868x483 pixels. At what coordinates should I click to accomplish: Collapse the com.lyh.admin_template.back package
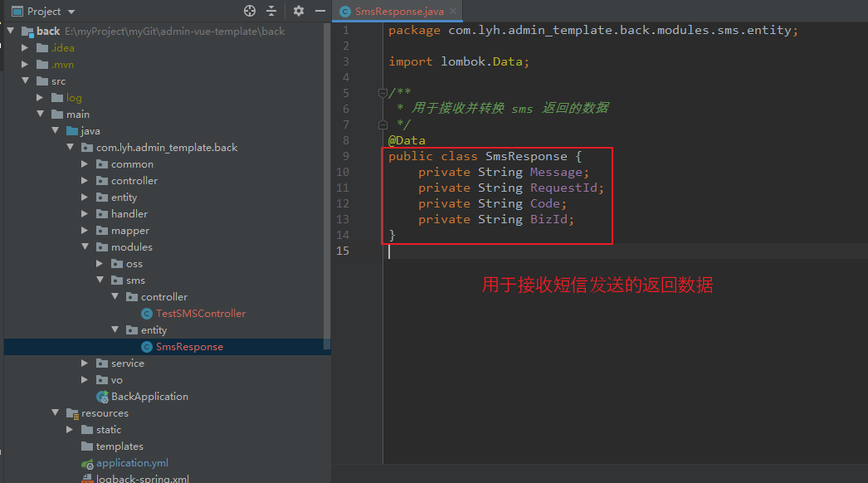click(71, 148)
